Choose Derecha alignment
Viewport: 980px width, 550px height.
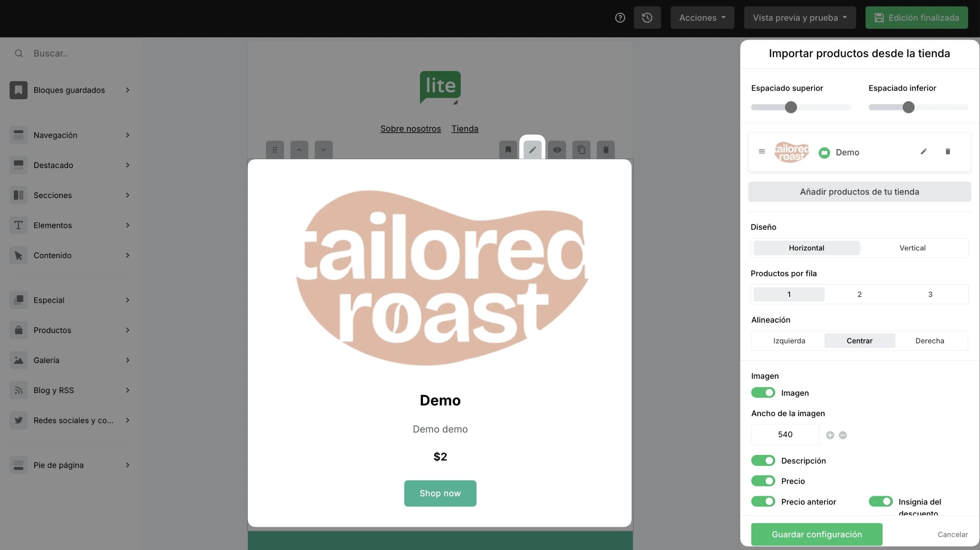930,341
